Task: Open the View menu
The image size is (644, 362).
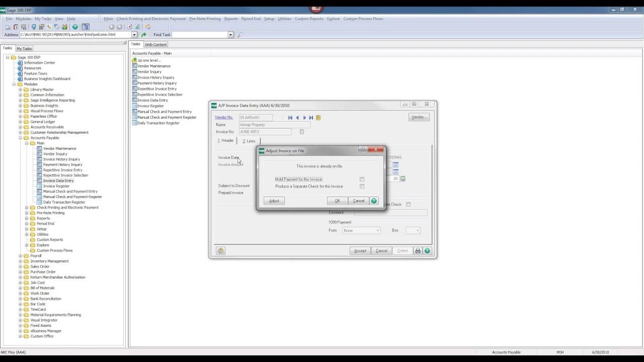Action: pos(59,19)
